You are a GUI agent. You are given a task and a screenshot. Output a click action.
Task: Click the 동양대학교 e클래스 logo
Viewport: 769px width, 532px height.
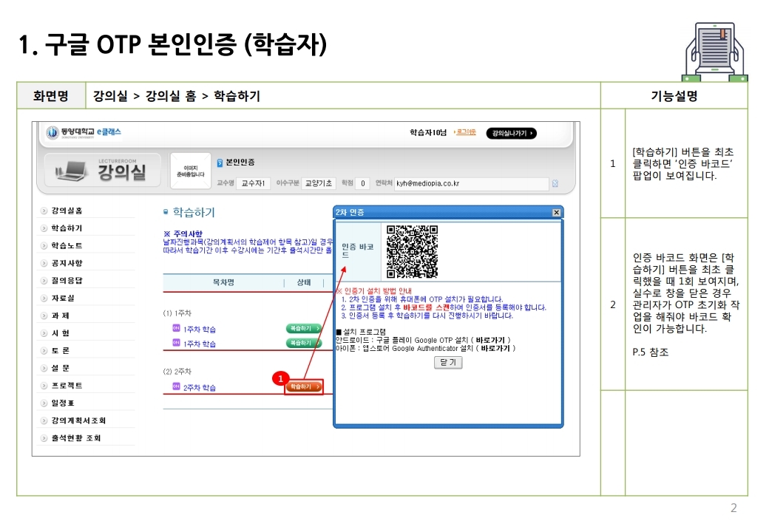[83, 132]
